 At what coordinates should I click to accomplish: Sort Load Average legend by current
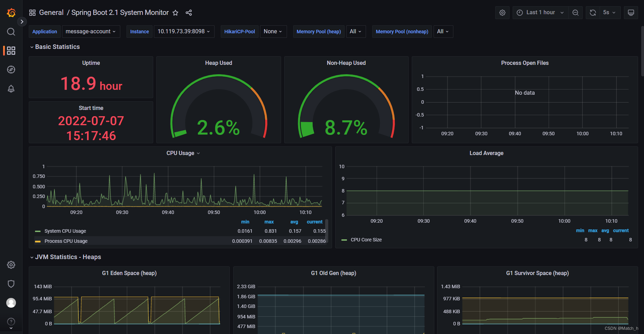[621, 231]
